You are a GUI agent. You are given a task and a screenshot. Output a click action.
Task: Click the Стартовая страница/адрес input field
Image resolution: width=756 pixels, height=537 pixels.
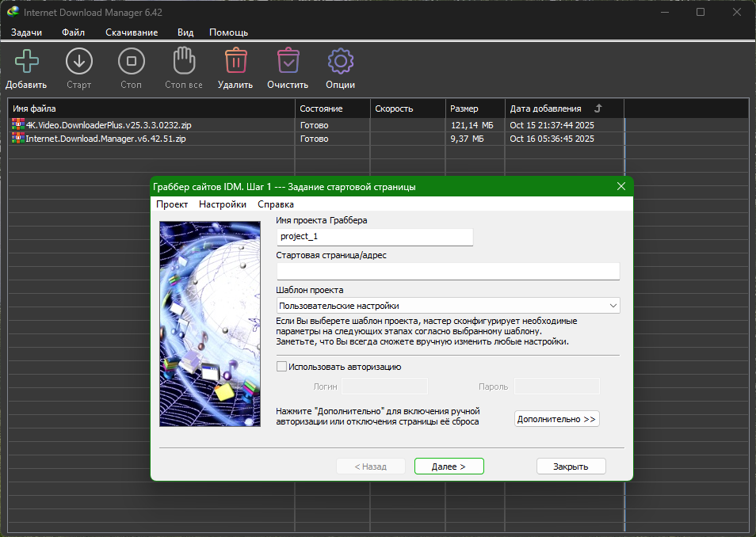(448, 272)
